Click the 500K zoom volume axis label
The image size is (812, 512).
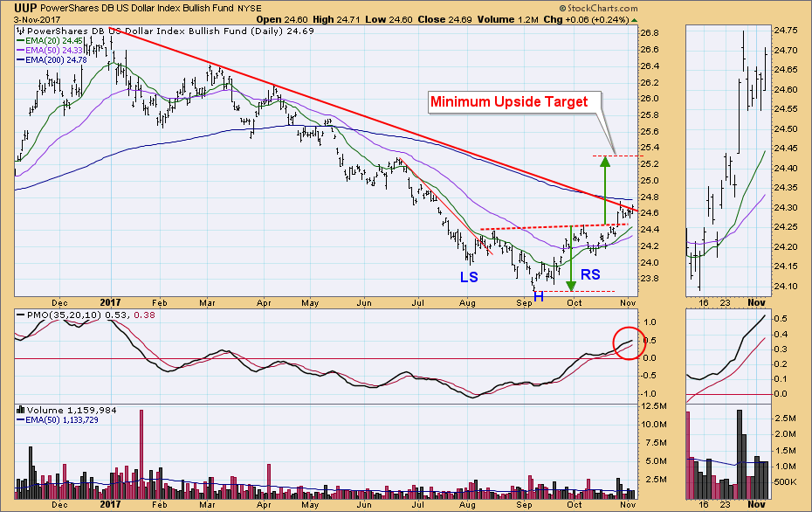click(785, 482)
